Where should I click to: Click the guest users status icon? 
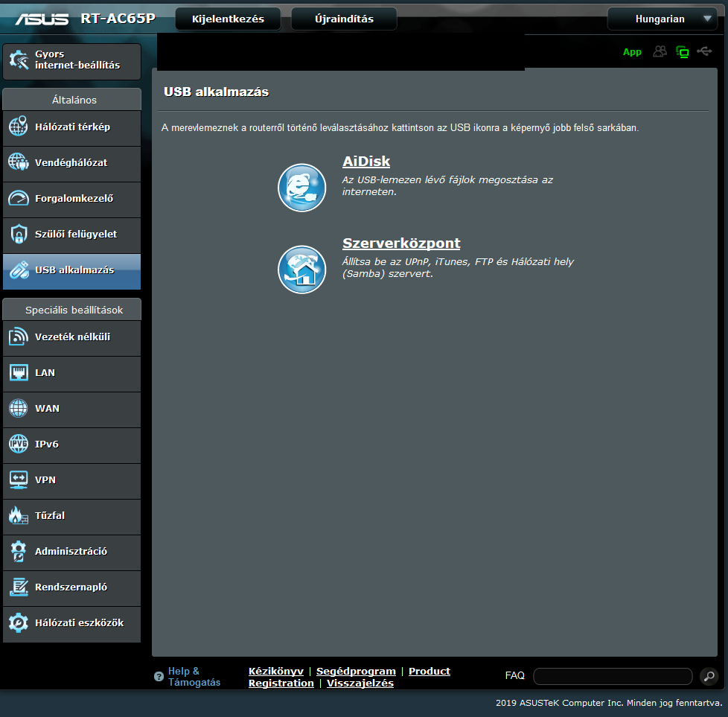point(660,51)
